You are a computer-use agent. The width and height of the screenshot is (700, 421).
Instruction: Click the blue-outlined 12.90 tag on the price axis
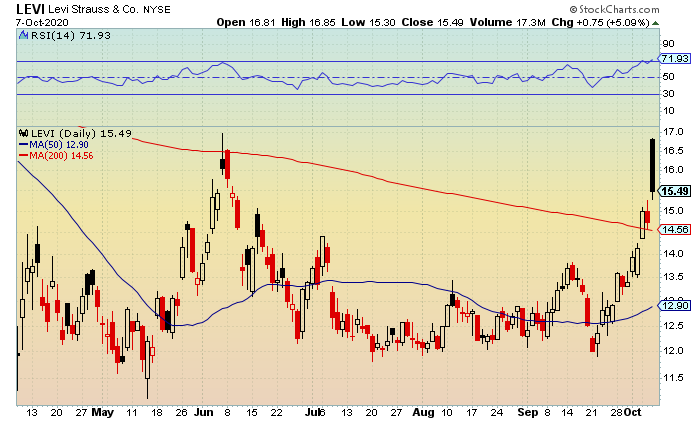click(x=675, y=305)
